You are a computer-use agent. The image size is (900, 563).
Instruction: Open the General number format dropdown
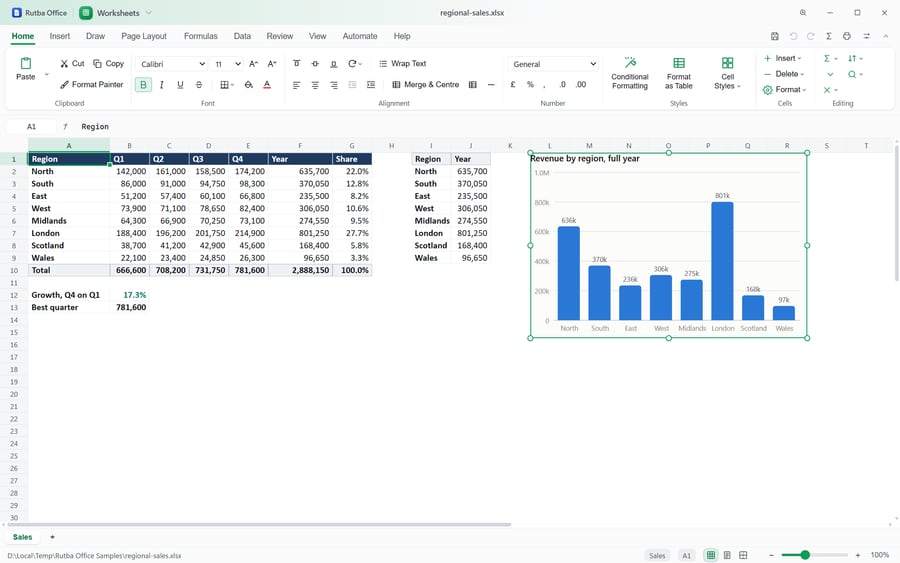tap(553, 64)
